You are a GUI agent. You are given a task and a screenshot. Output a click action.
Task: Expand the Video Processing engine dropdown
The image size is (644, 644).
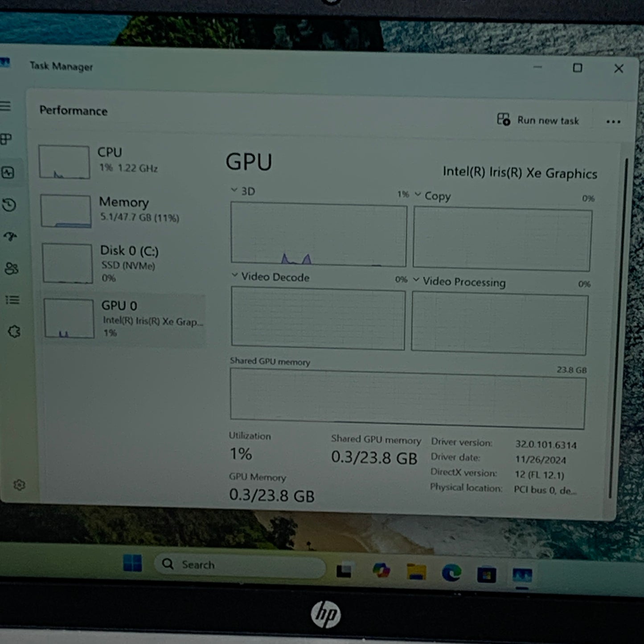click(x=416, y=280)
